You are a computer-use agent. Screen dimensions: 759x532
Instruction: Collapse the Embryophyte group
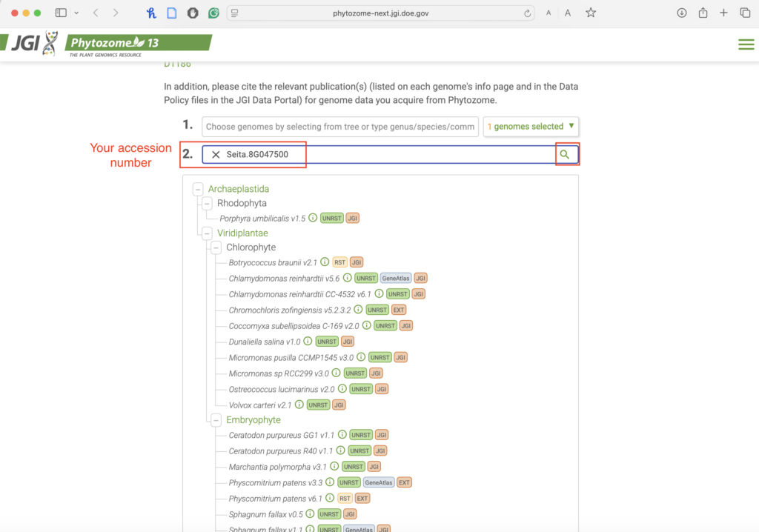[216, 420]
